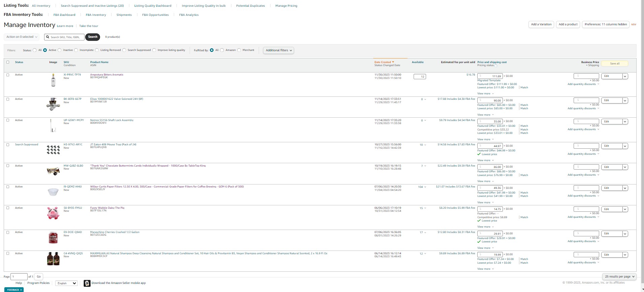Select the Improve listing quality radio
The width and height of the screenshot is (644, 292).
pos(154,50)
